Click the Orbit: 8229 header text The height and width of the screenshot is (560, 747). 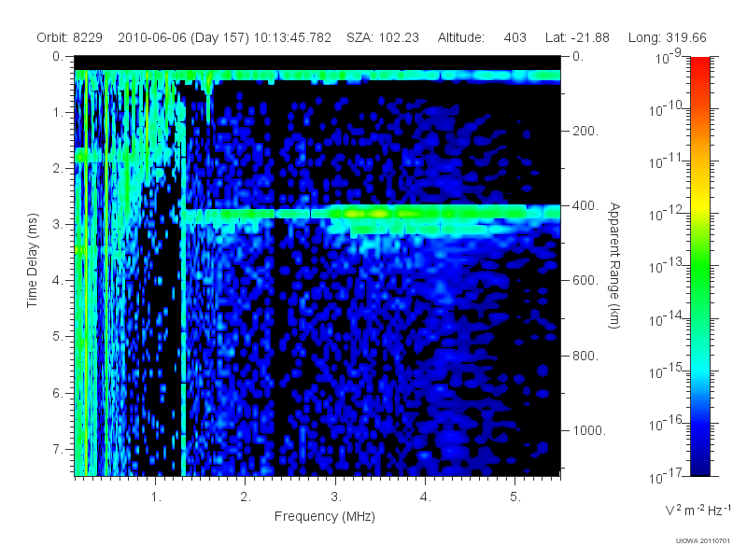pyautogui.click(x=69, y=37)
